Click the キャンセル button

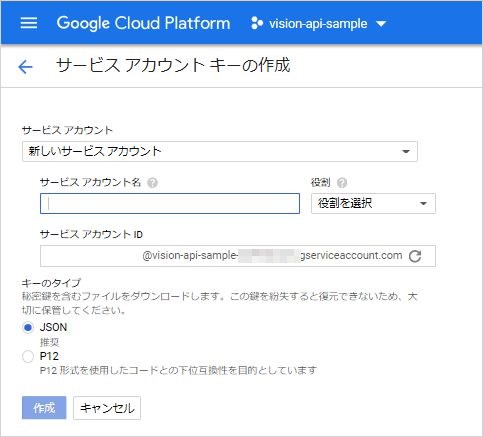click(107, 408)
